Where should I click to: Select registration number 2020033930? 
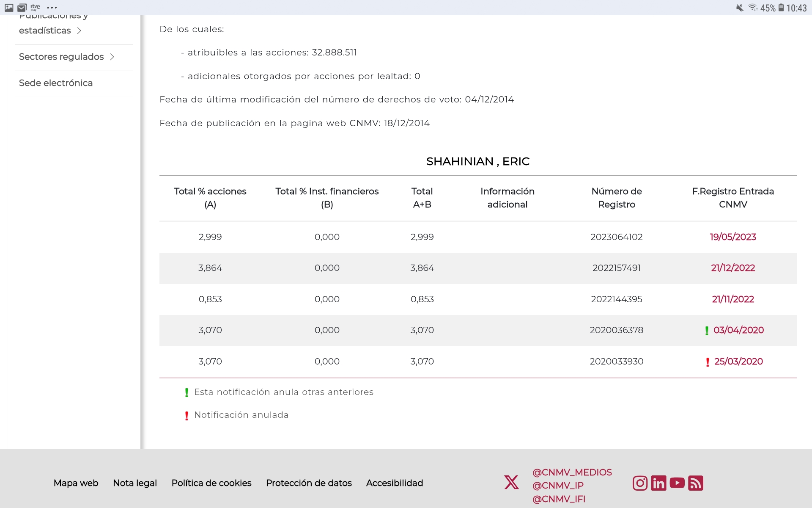pyautogui.click(x=617, y=362)
